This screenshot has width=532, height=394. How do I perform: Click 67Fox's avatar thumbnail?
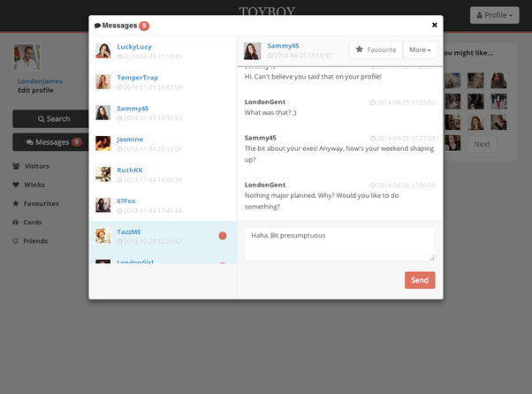(x=103, y=205)
